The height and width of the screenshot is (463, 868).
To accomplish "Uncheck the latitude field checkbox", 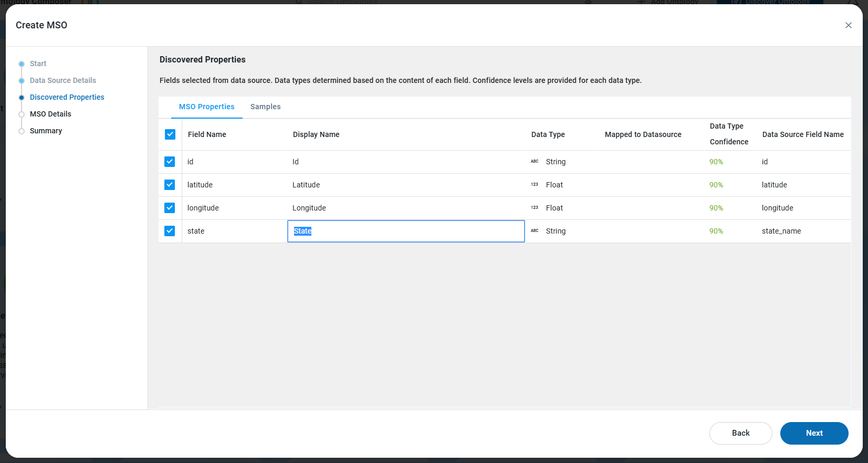I will (170, 185).
